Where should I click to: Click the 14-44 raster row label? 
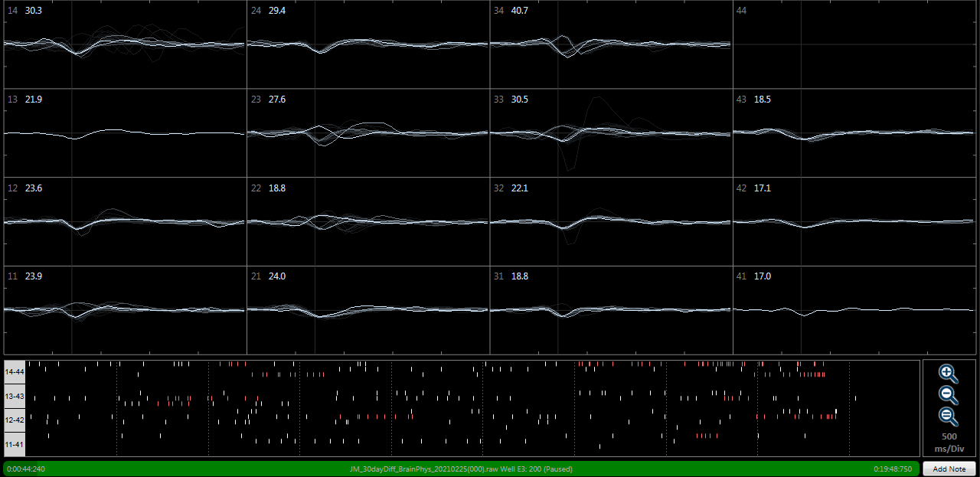coord(15,372)
